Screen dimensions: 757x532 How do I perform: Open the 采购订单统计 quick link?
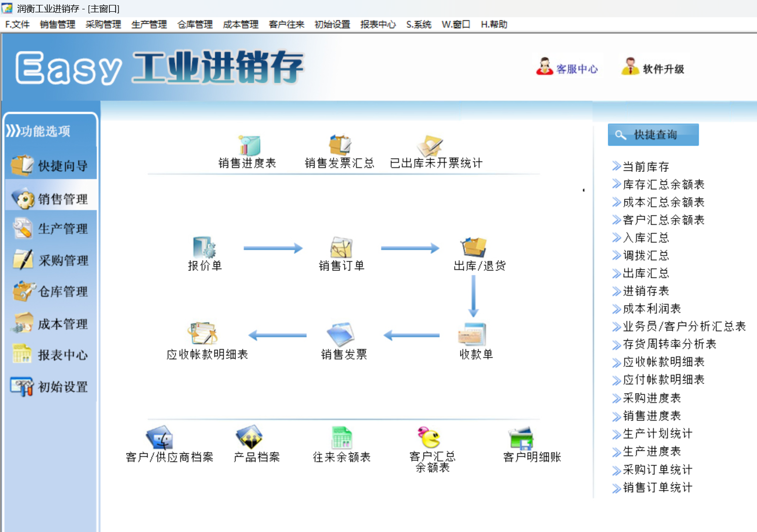coord(653,469)
